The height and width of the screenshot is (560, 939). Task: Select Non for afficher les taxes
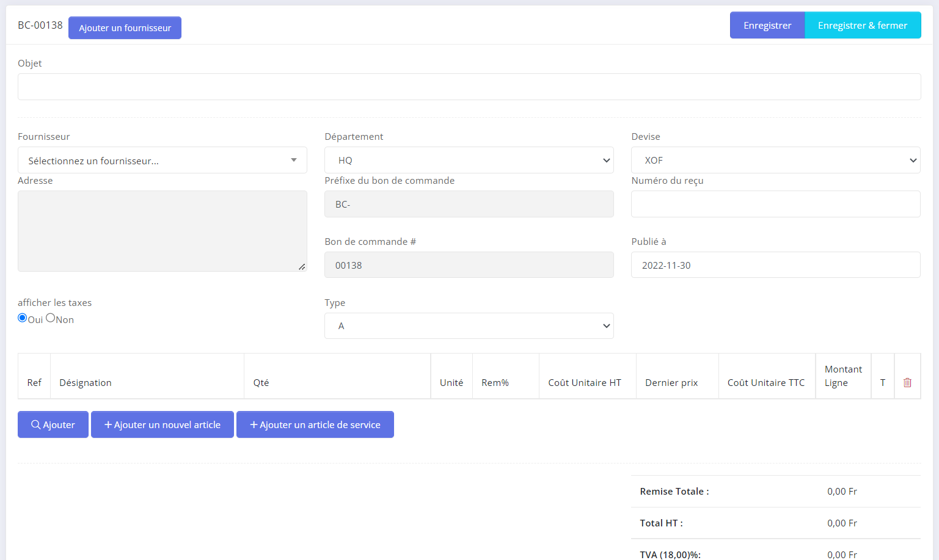pyautogui.click(x=51, y=318)
